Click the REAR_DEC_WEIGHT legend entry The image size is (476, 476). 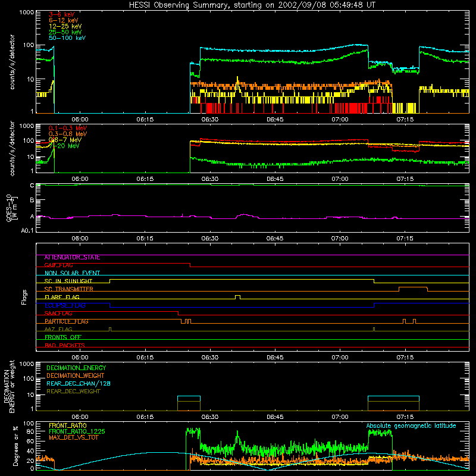[x=73, y=392]
